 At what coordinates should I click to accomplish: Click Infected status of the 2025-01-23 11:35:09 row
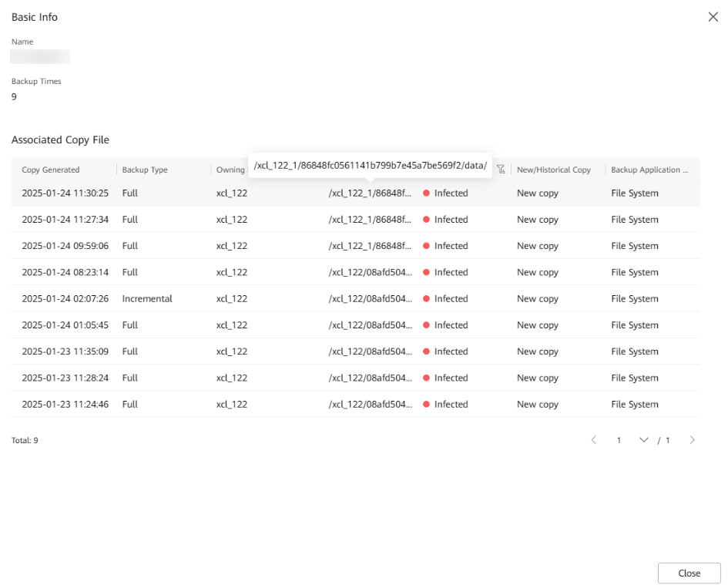pos(451,351)
